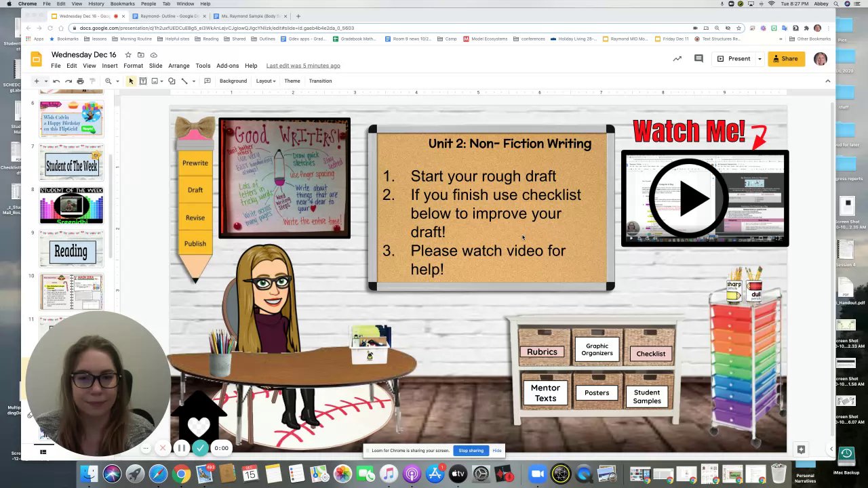Screen dimensions: 868x488
Task: Click the Background button
Action: (233, 81)
